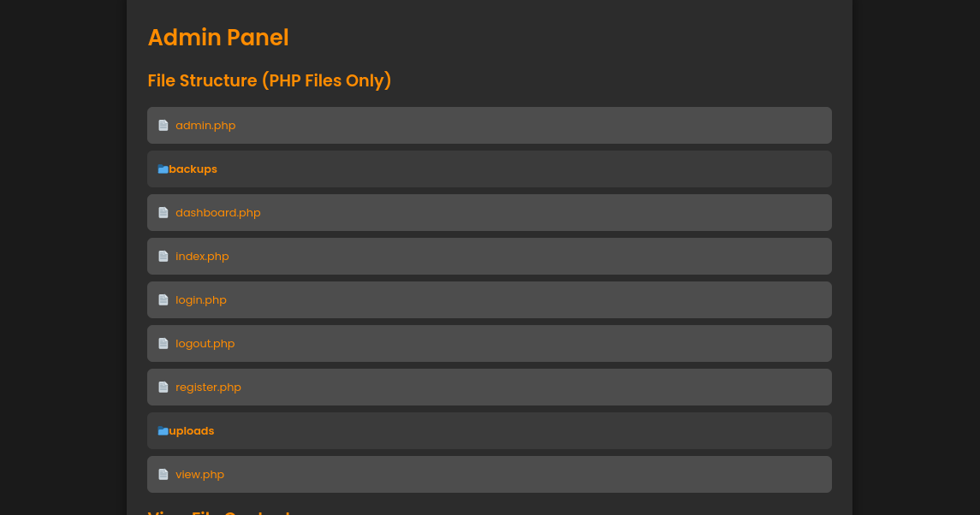Viewport: 980px width, 515px height.
Task: Click the file icon beside logout.php
Action: pyautogui.click(x=163, y=344)
